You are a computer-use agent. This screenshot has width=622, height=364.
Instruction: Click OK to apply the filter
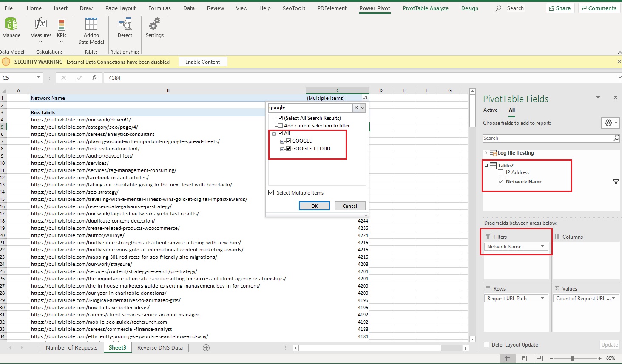tap(314, 206)
